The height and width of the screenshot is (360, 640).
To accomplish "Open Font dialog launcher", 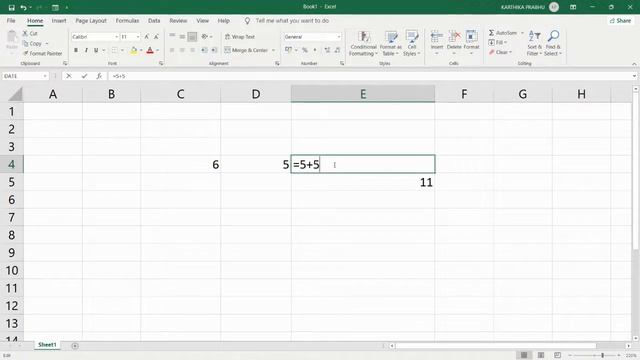I will click(161, 64).
